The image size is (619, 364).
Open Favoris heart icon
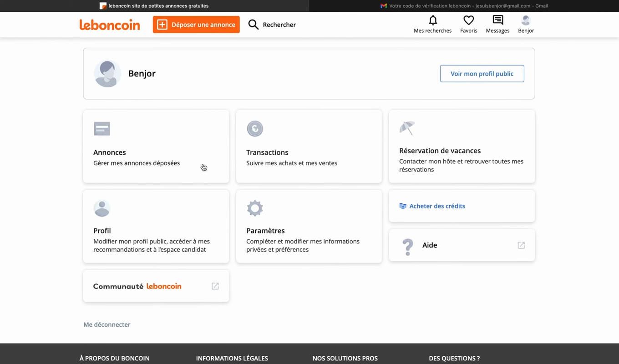click(x=469, y=20)
